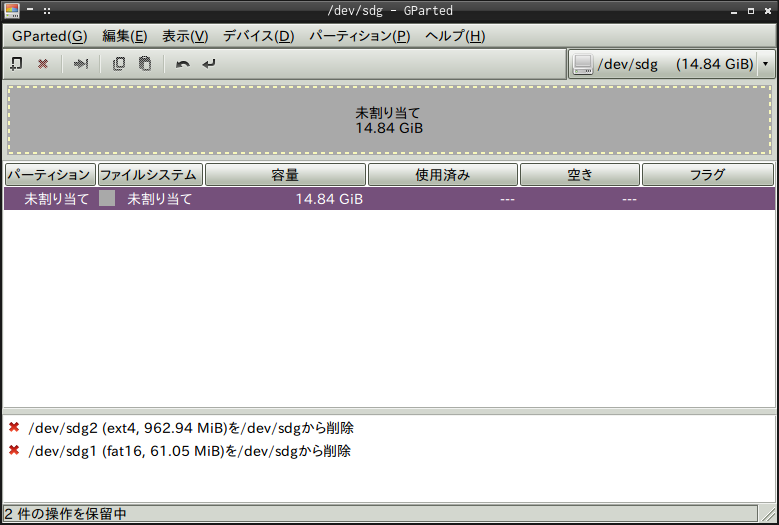The height and width of the screenshot is (525, 779).
Task: Click the Paste partition toolbar icon
Action: [x=145, y=64]
